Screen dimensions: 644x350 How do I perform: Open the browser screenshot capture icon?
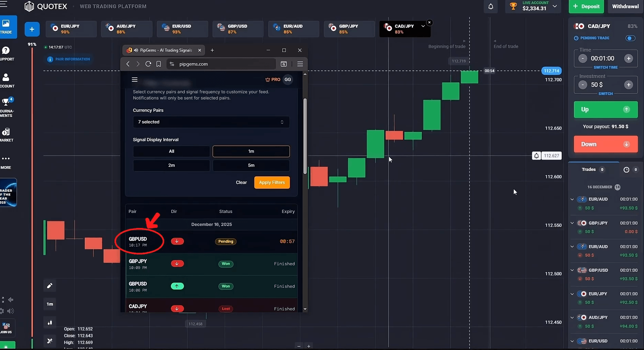(x=284, y=64)
